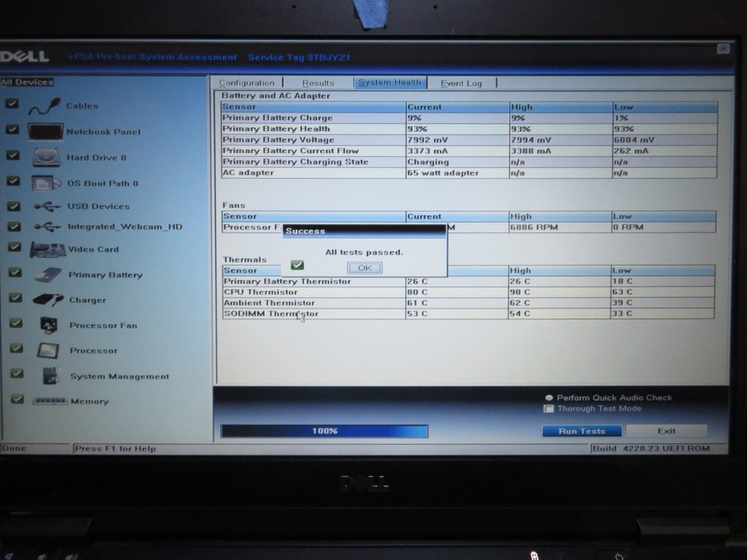Screen dimensions: 747x560
Task: Click OK in the Success dialog
Action: tap(365, 268)
